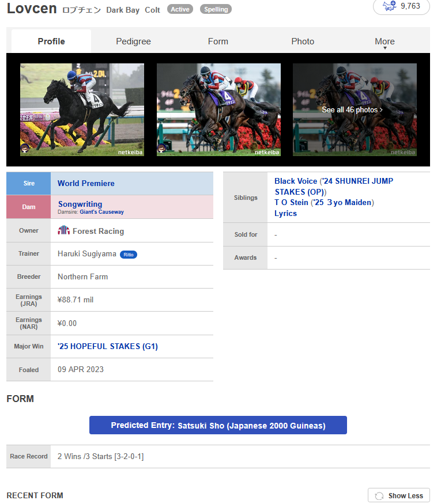Open the Pedigree tab
The width and height of the screenshot is (441, 504).
point(133,41)
